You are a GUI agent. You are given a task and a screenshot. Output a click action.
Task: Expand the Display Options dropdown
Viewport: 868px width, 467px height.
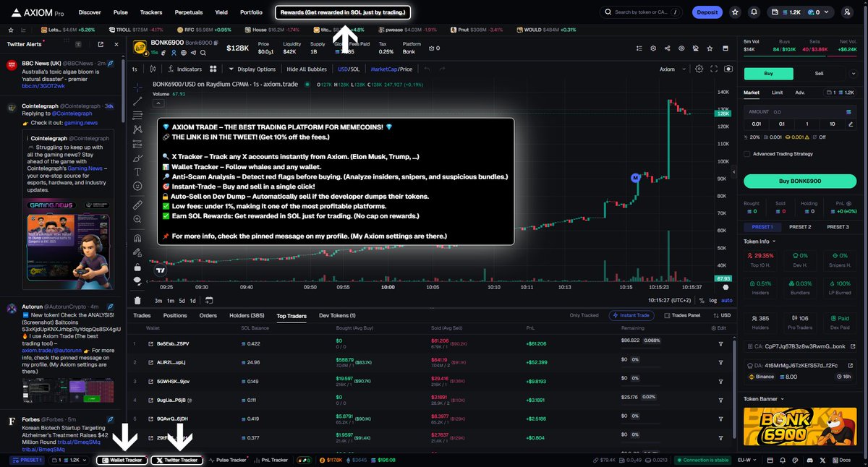click(x=252, y=69)
